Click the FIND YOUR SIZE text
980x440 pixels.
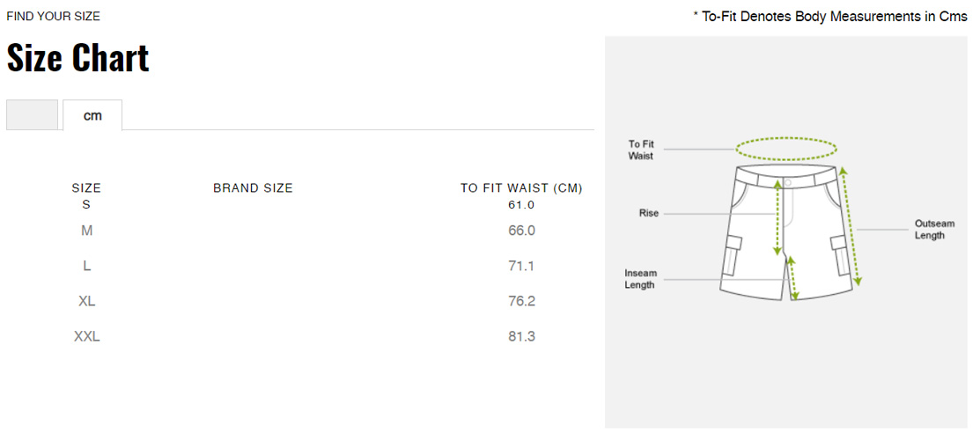53,16
